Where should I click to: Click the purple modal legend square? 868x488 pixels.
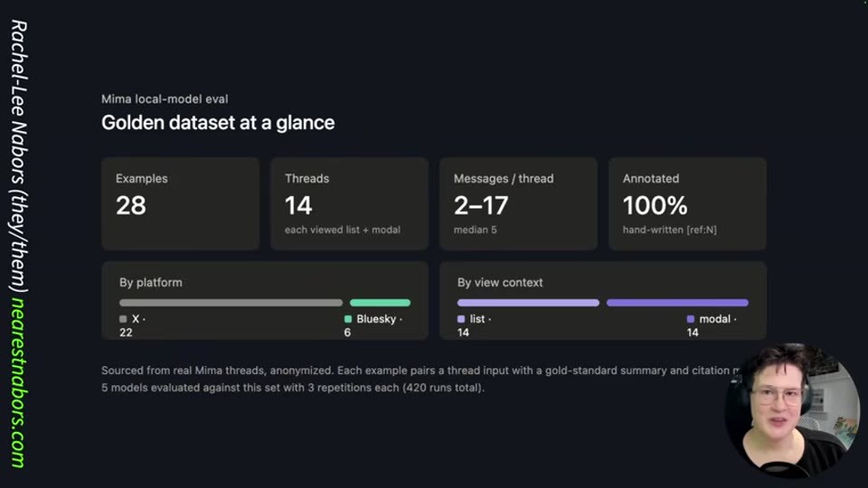[x=690, y=319]
